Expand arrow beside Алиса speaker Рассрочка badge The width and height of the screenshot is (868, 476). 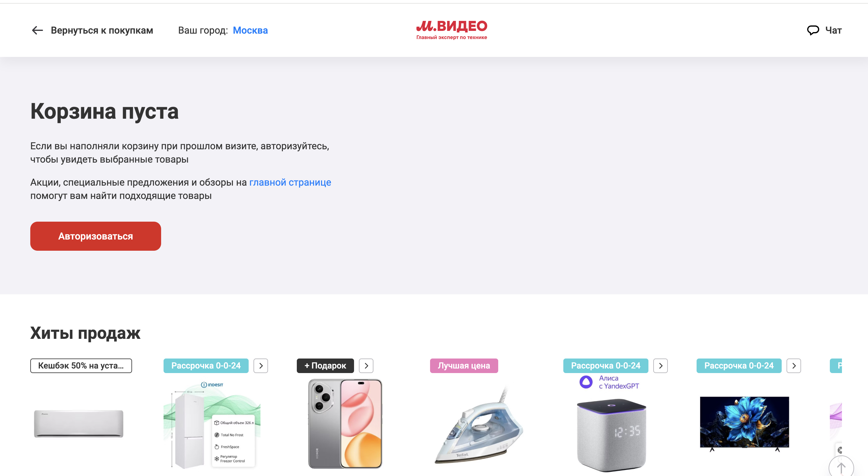661,365
